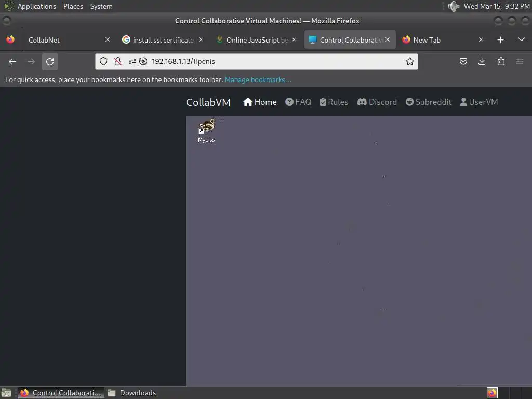
Task: Reload the page with the refresh button
Action: (50, 61)
